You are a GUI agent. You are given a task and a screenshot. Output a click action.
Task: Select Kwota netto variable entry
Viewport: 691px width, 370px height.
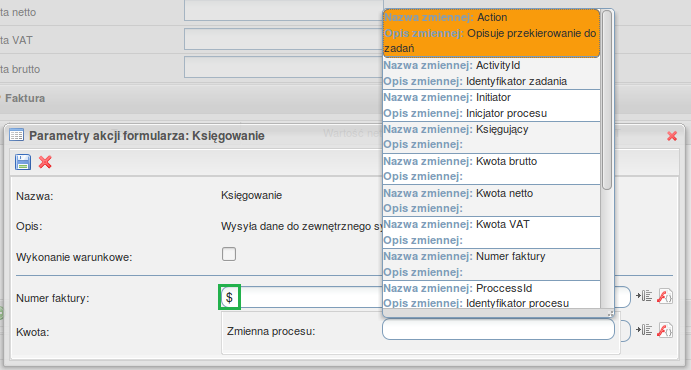coord(491,201)
